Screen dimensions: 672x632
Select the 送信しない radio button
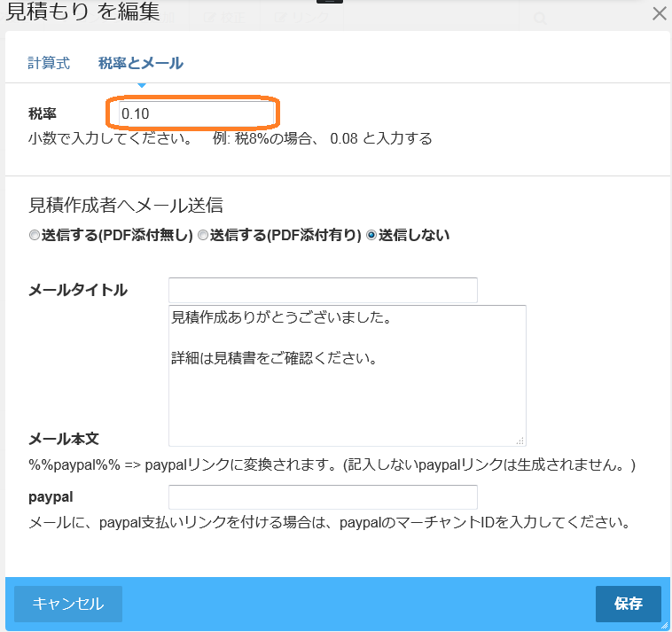[x=371, y=236]
